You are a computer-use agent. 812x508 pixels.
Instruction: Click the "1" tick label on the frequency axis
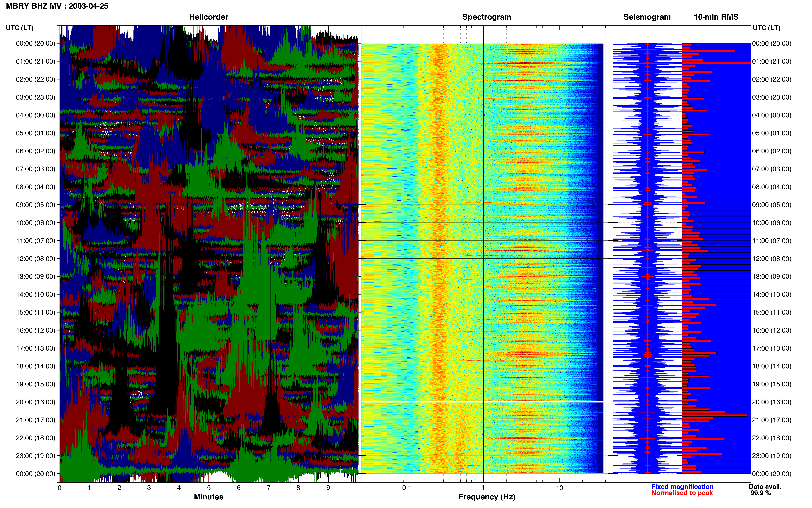(x=483, y=487)
